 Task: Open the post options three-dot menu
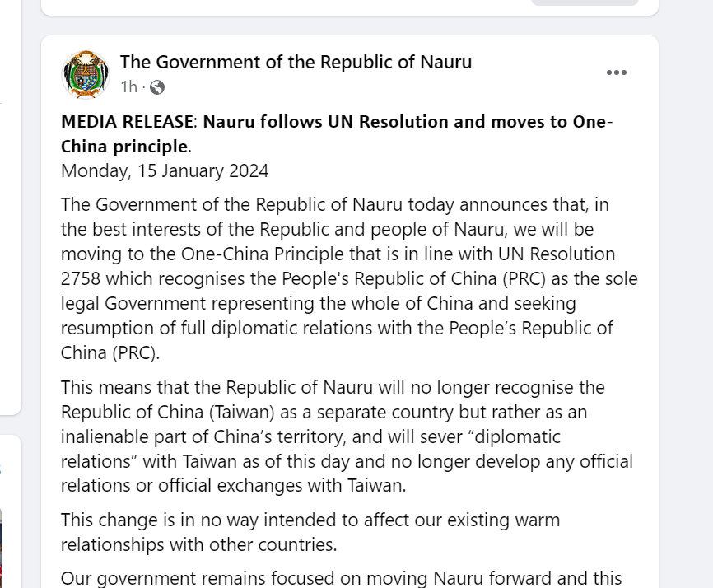(x=617, y=72)
